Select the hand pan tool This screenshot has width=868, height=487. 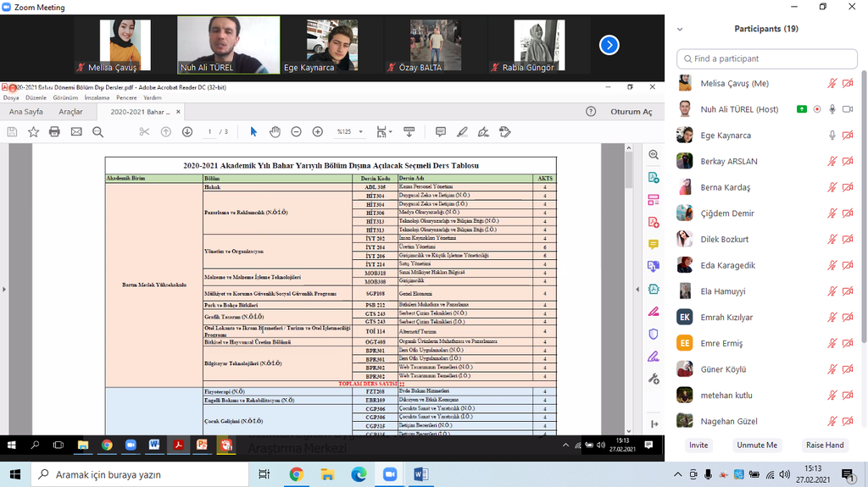275,131
